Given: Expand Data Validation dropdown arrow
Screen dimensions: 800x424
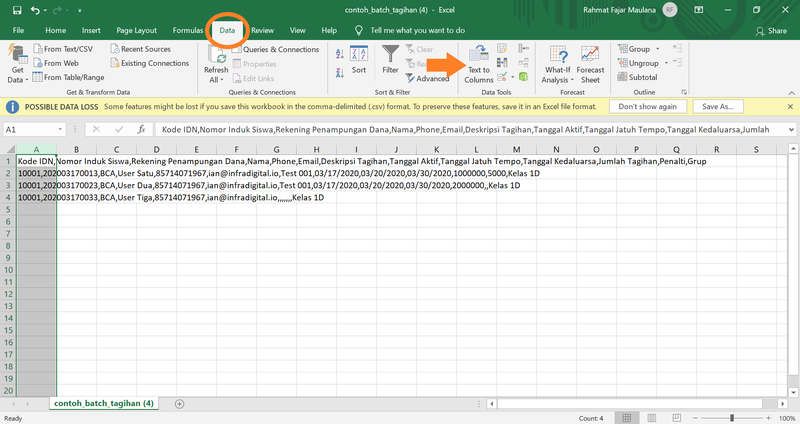Looking at the screenshot, I should point(512,77).
